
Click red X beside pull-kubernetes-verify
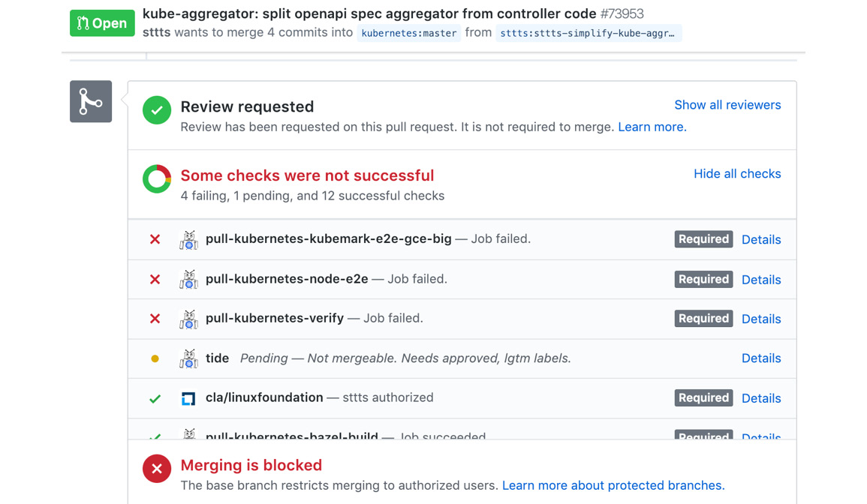(x=155, y=319)
